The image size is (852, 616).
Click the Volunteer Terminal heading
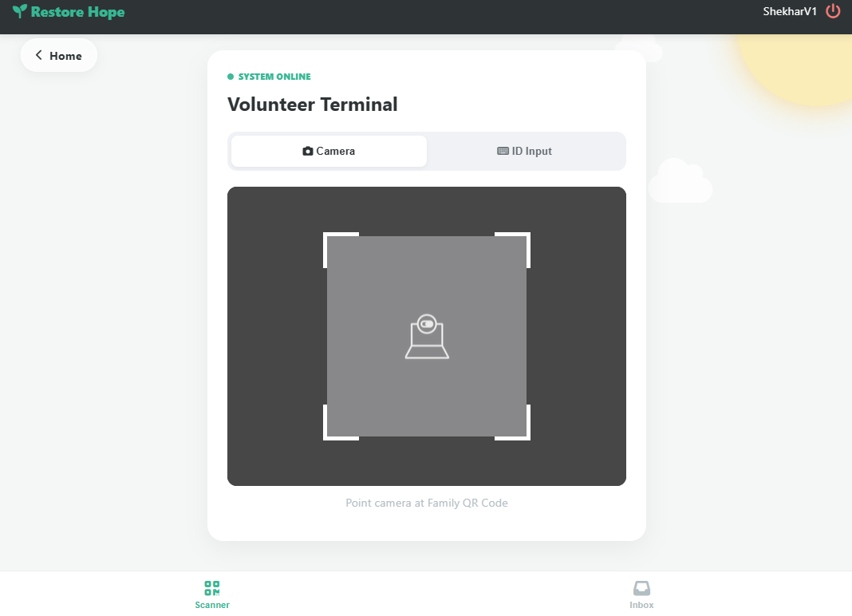coord(313,105)
